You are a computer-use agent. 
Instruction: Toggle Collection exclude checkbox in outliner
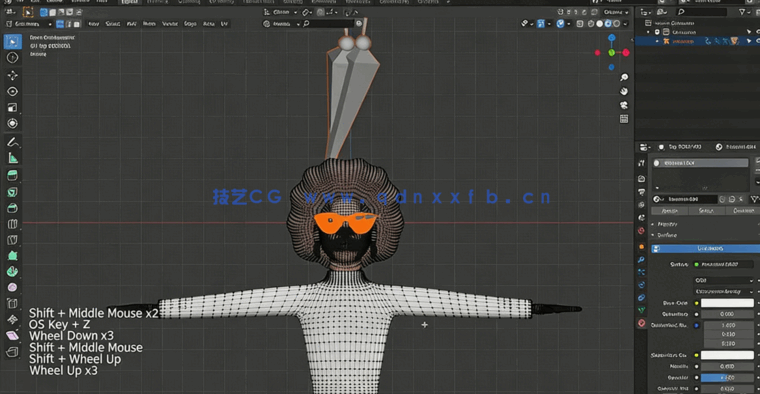point(657,32)
